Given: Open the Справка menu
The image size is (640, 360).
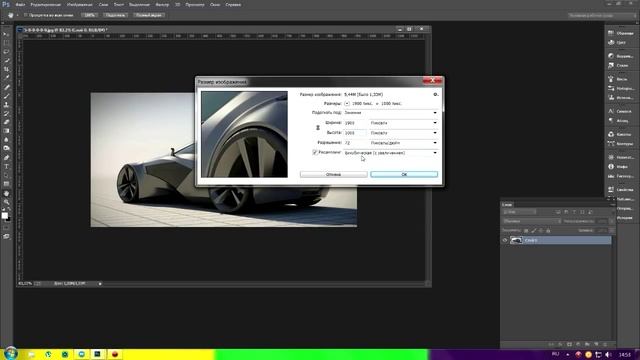Looking at the screenshot, I should click(233, 4).
